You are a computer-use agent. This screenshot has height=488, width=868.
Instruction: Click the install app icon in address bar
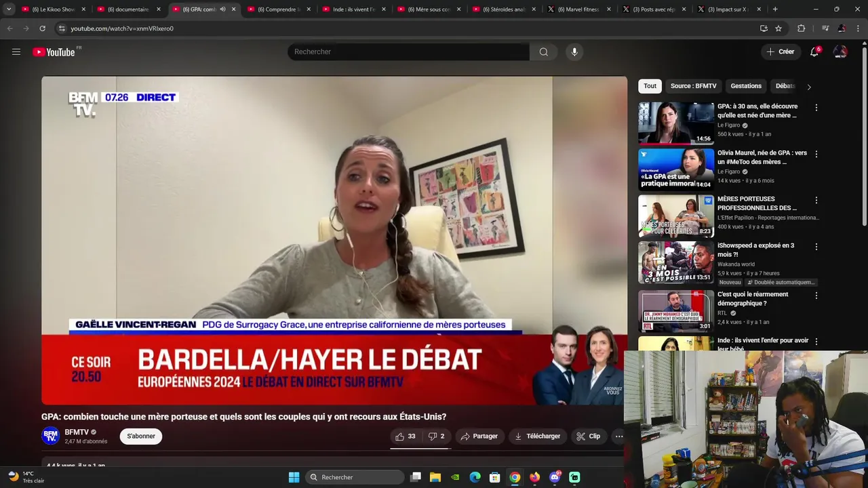[764, 28]
